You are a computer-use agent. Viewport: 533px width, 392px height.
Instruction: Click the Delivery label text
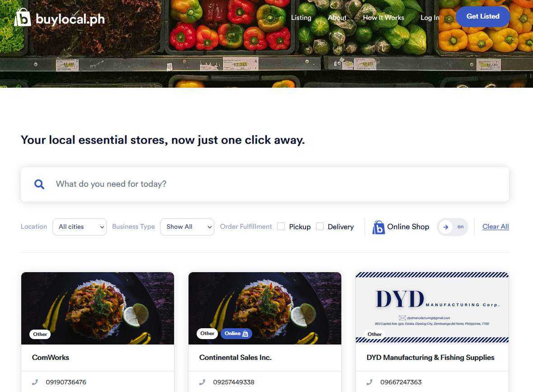point(340,227)
